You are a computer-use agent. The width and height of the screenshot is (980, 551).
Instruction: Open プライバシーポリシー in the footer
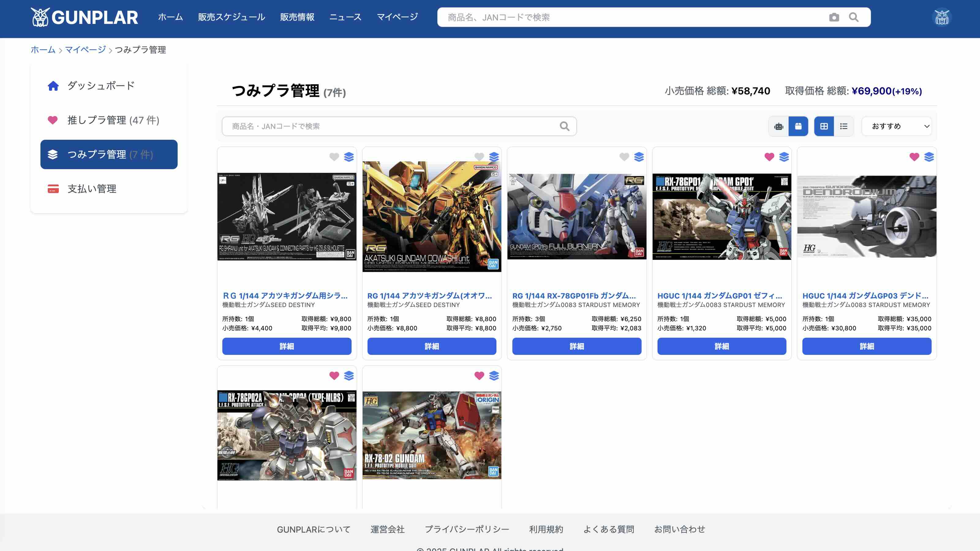[467, 529]
